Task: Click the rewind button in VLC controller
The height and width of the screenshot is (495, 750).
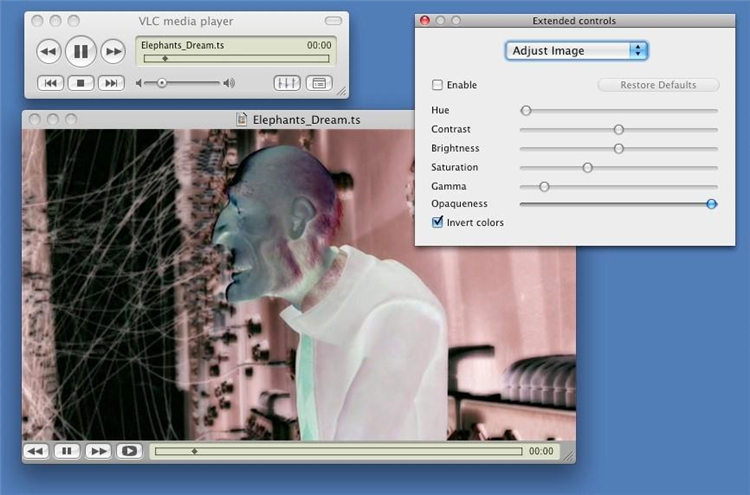Action: tap(49, 51)
